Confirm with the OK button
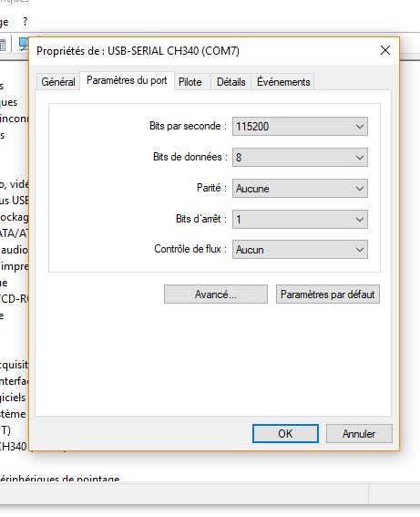The height and width of the screenshot is (517, 420). click(285, 434)
